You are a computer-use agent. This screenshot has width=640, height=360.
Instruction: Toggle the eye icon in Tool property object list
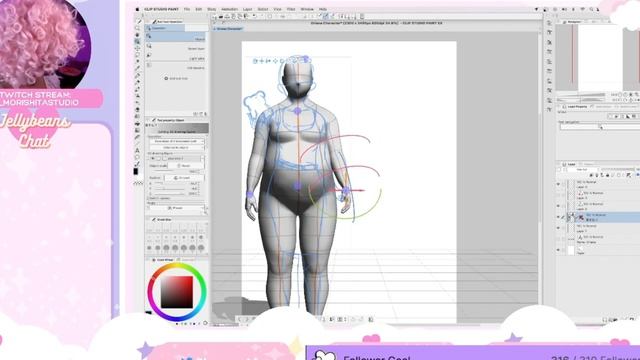153,158
